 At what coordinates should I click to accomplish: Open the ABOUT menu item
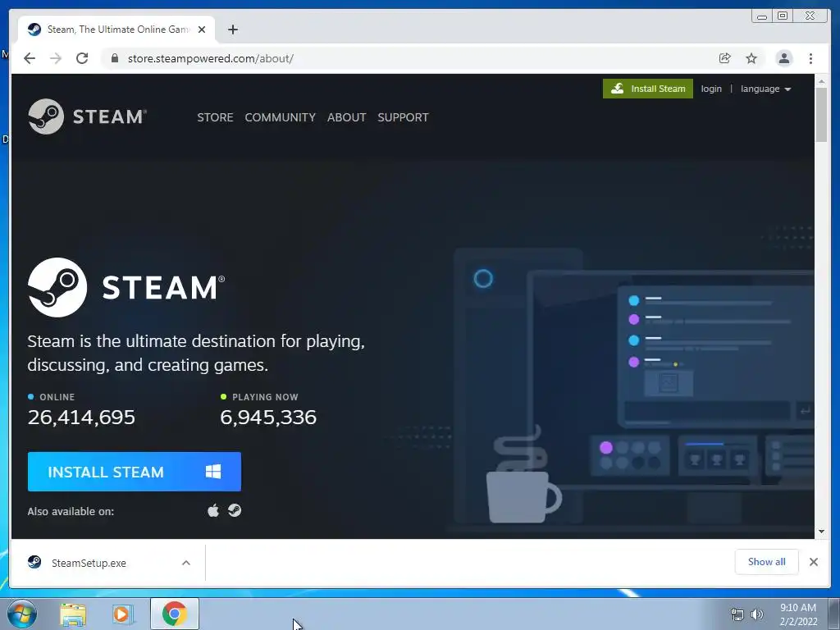pyautogui.click(x=347, y=117)
